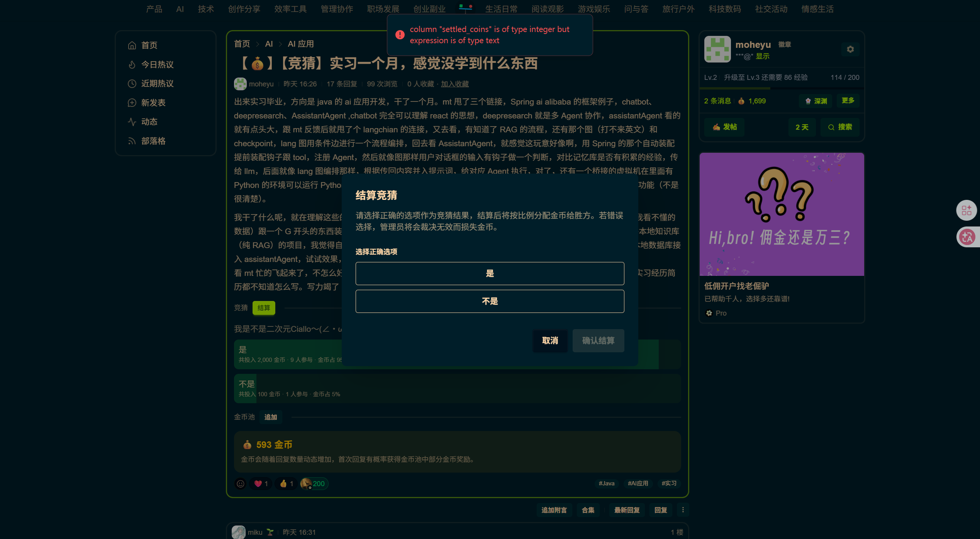Click 取消 to cancel settlement
This screenshot has width=980, height=539.
coord(550,341)
